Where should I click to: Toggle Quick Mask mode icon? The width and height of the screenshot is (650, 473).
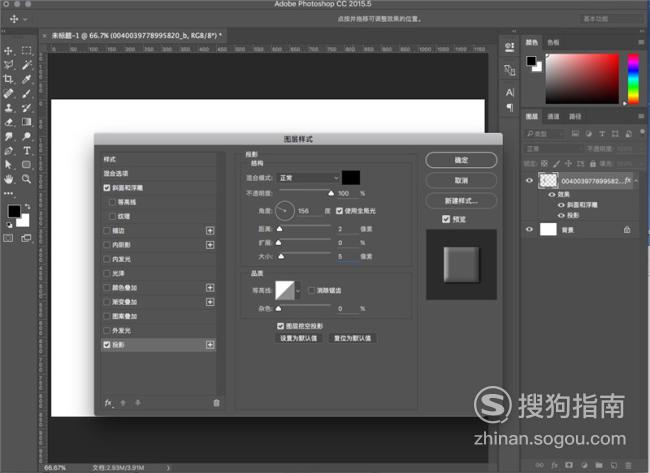(8, 238)
